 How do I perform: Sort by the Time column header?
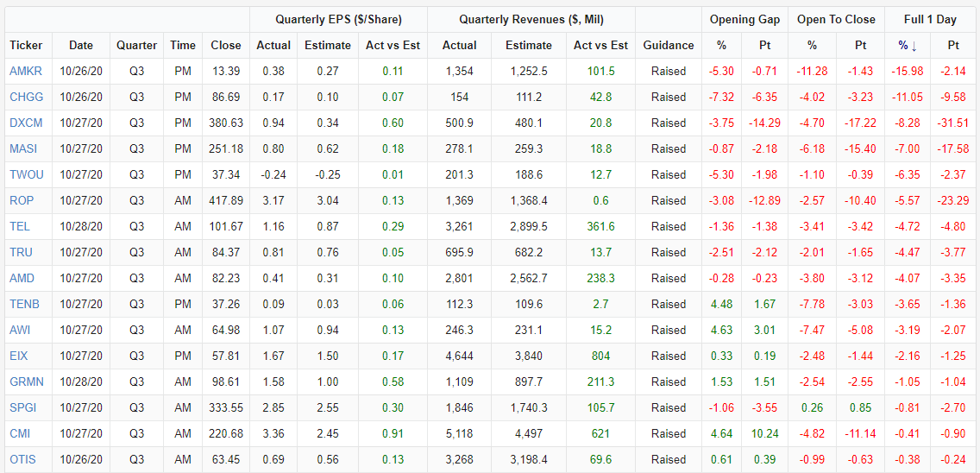[x=183, y=45]
